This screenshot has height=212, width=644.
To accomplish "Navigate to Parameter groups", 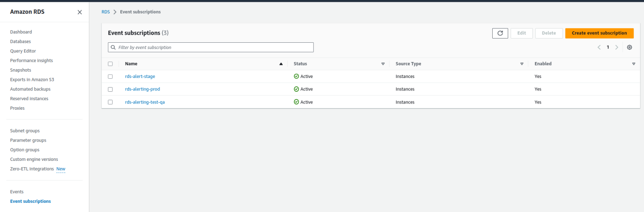I will 28,140.
